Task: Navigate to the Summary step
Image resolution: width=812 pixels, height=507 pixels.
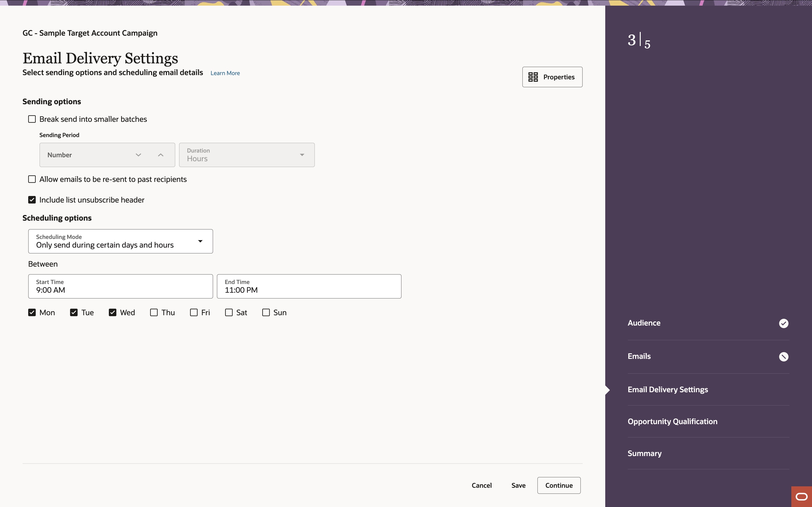Action: click(x=644, y=453)
